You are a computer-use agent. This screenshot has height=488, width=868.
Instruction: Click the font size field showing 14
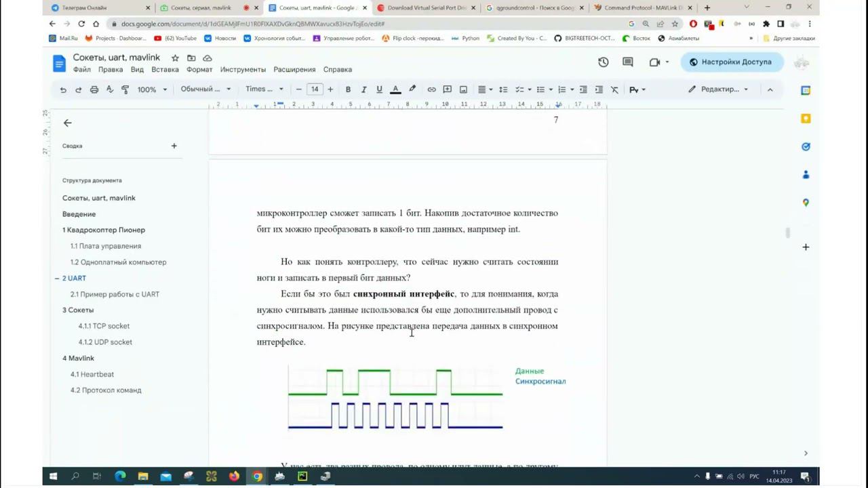[315, 89]
